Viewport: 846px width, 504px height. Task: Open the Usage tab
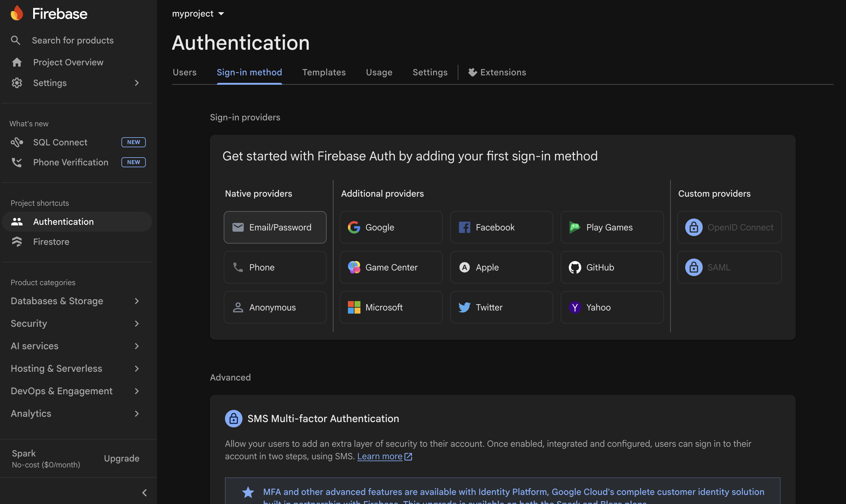(x=379, y=72)
